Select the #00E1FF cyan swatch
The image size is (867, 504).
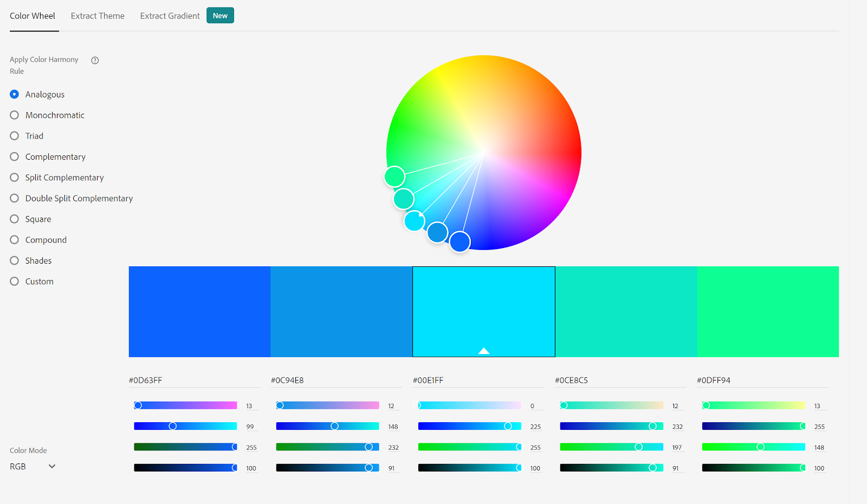click(x=484, y=311)
